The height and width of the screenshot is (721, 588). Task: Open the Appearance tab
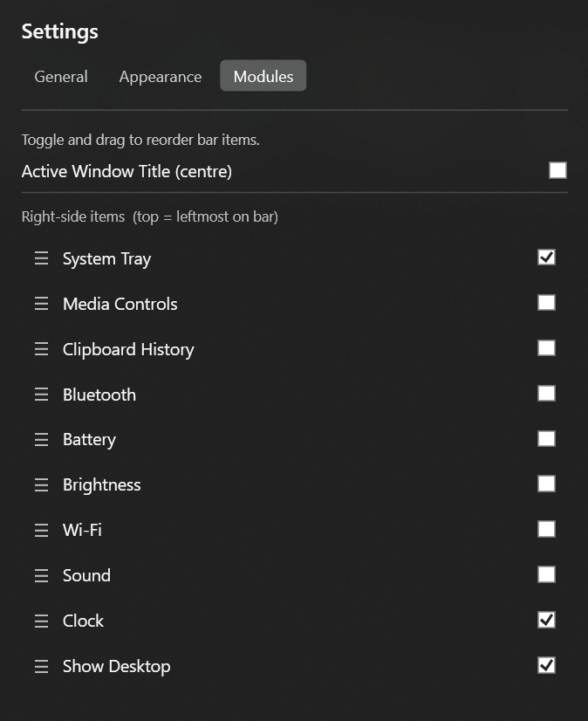point(161,77)
